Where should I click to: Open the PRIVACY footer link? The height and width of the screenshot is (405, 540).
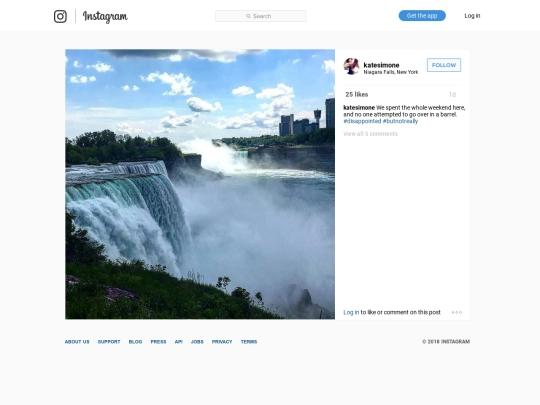point(222,342)
